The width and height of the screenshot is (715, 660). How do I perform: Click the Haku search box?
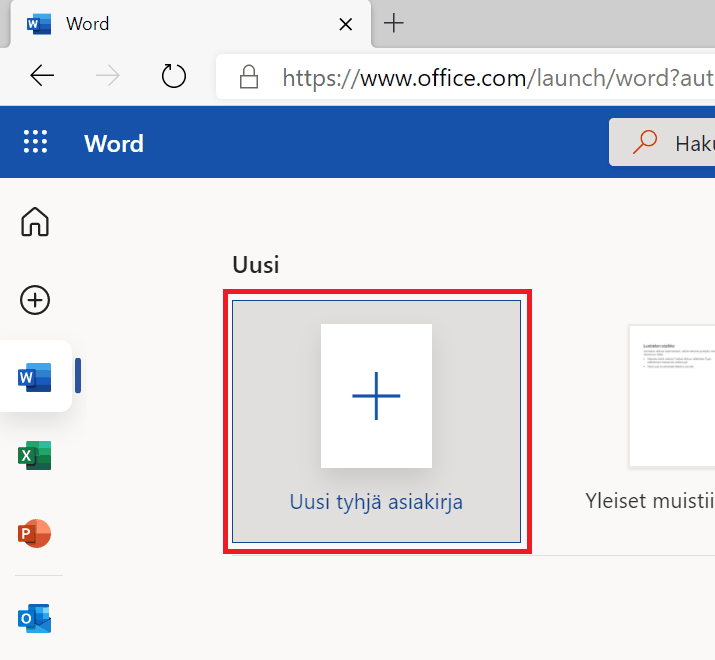pyautogui.click(x=662, y=143)
